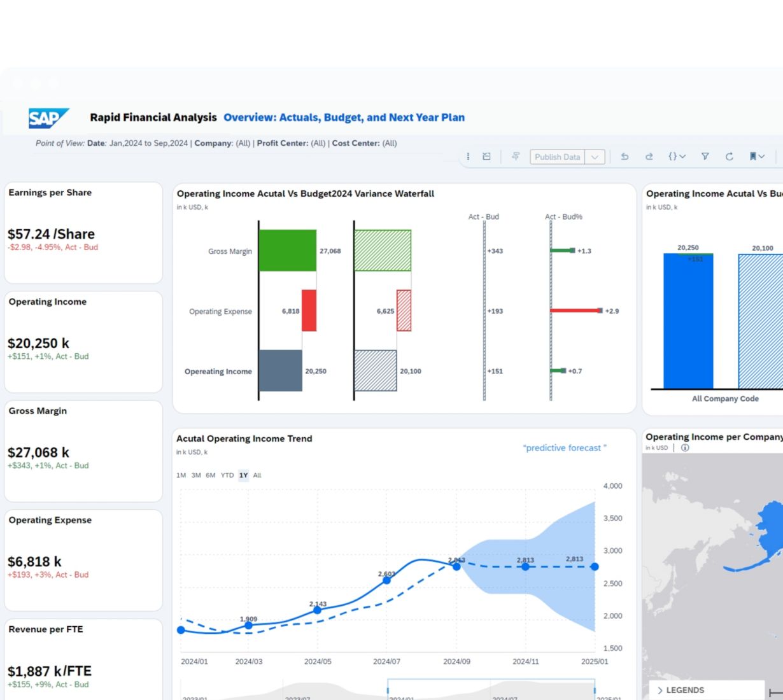This screenshot has height=700, width=783.
Task: Click the allocate data icon before Publish Data
Action: (516, 157)
